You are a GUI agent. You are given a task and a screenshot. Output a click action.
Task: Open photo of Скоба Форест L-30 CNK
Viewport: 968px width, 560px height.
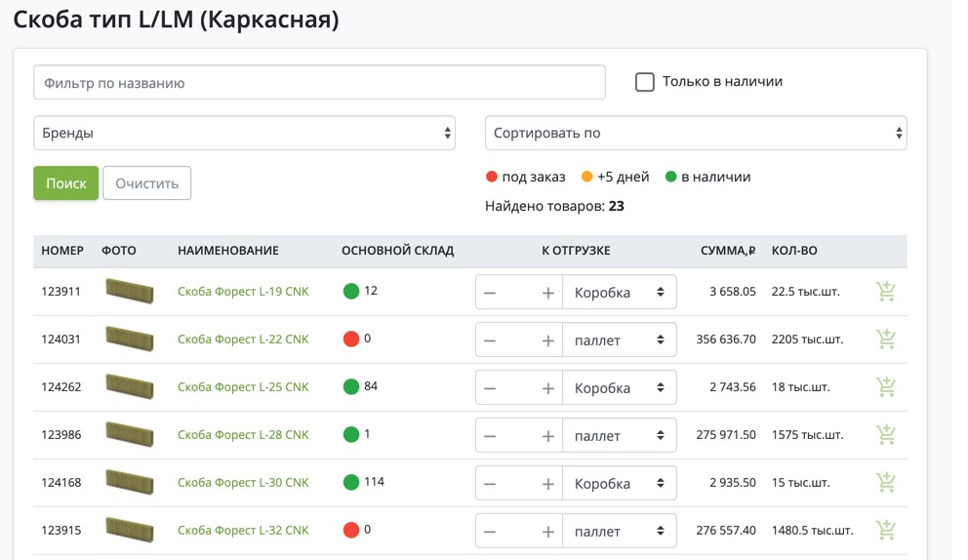[x=129, y=482]
